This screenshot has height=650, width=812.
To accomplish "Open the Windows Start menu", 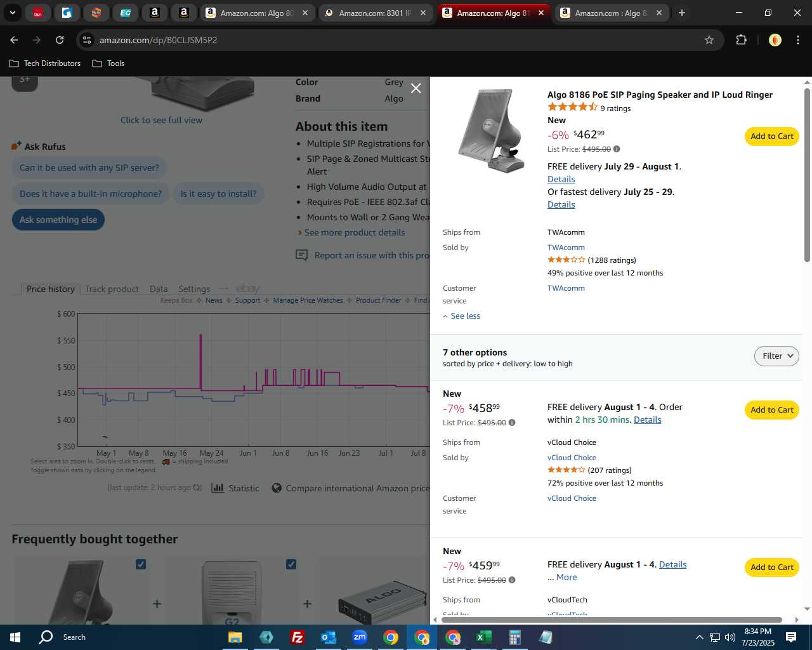I will (x=15, y=637).
